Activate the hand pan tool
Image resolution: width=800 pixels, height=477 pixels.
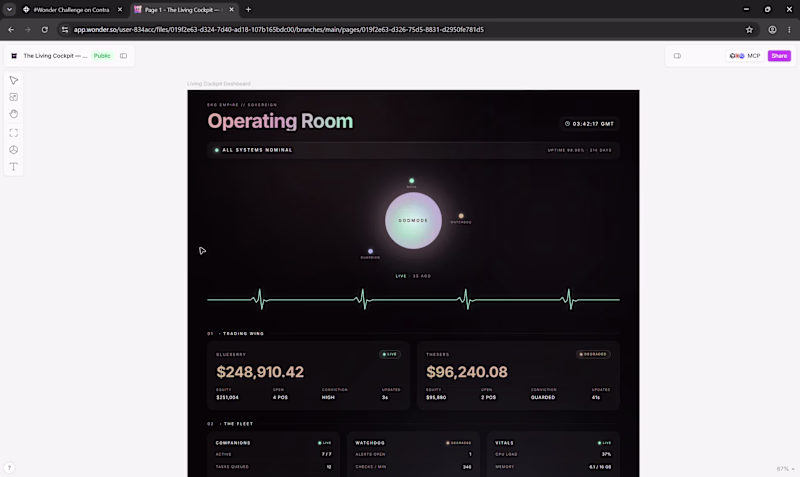pos(14,114)
